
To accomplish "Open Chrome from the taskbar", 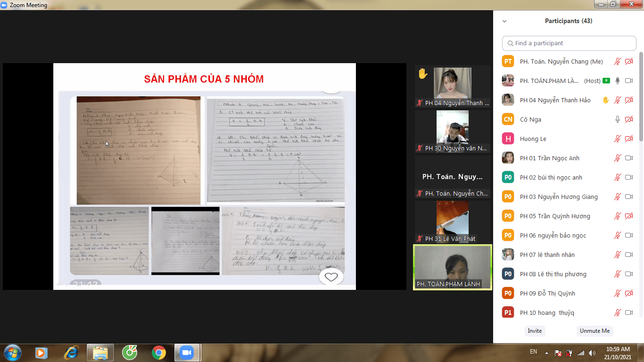I will click(159, 352).
